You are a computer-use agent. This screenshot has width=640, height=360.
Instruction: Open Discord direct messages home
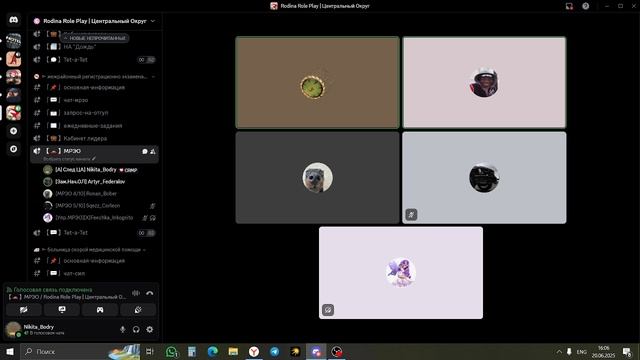13,20
